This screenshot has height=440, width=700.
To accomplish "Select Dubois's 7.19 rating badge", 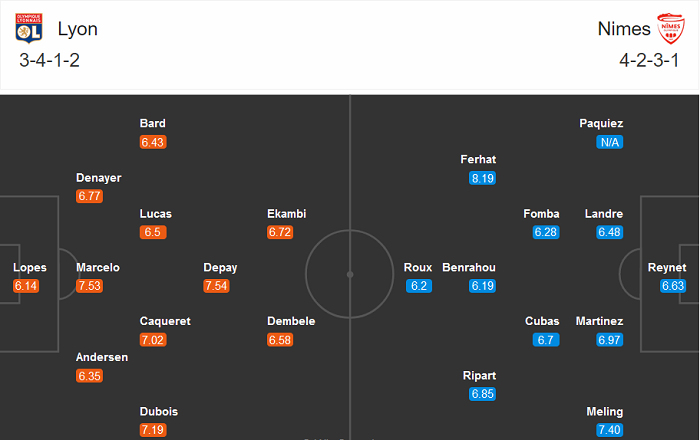I will tap(153, 430).
